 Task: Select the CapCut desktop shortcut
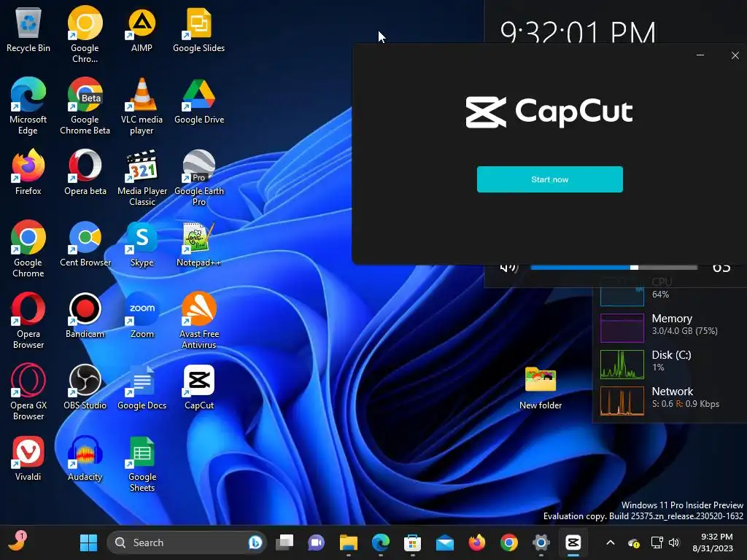pos(198,386)
